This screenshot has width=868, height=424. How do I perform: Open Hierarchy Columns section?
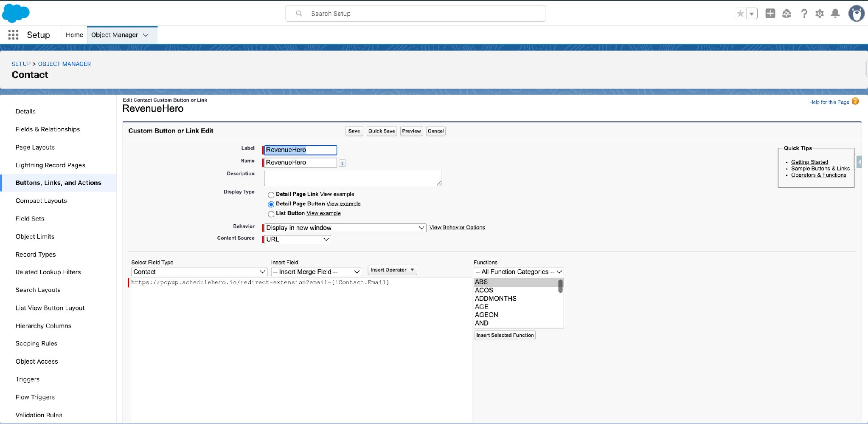43,325
